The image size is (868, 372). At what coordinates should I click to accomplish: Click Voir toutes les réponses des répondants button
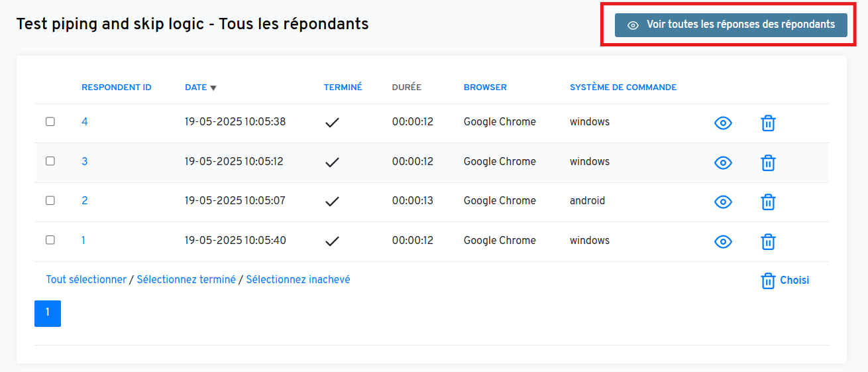tap(731, 25)
